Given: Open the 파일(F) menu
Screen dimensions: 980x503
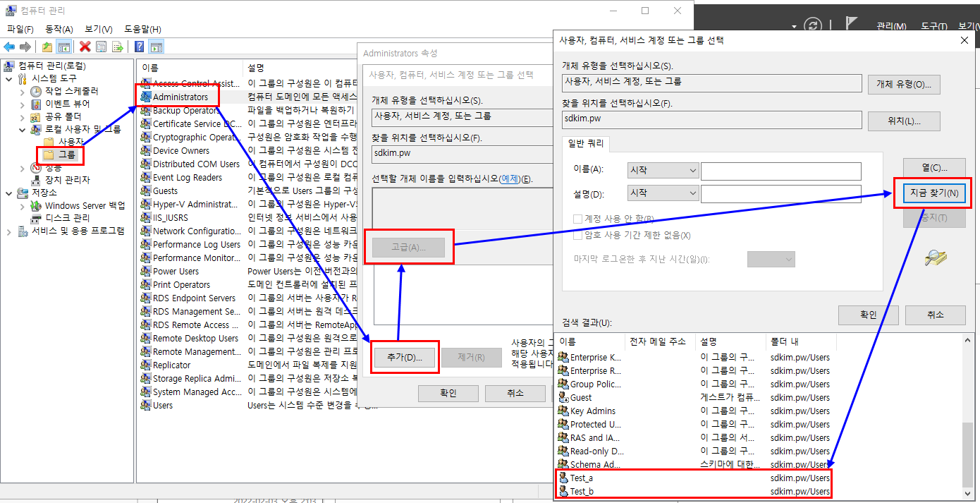Looking at the screenshot, I should click(20, 29).
